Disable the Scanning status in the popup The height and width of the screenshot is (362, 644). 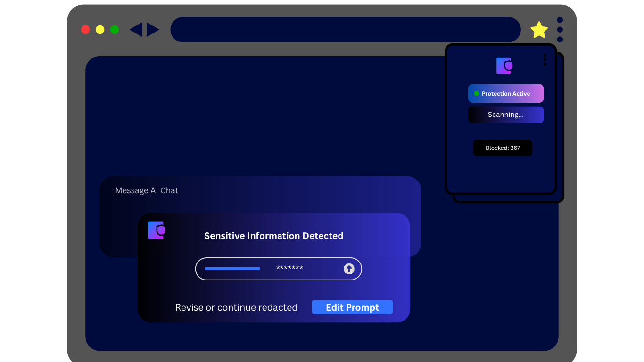point(505,115)
